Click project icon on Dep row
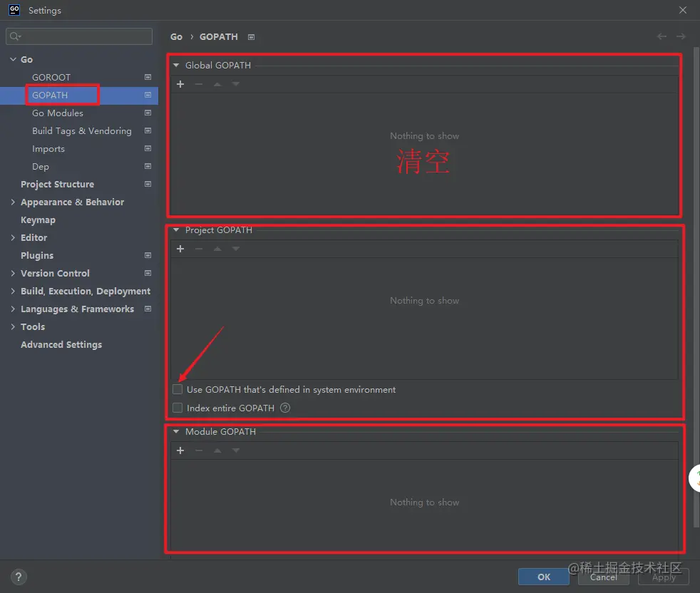This screenshot has width=700, height=593. (148, 167)
